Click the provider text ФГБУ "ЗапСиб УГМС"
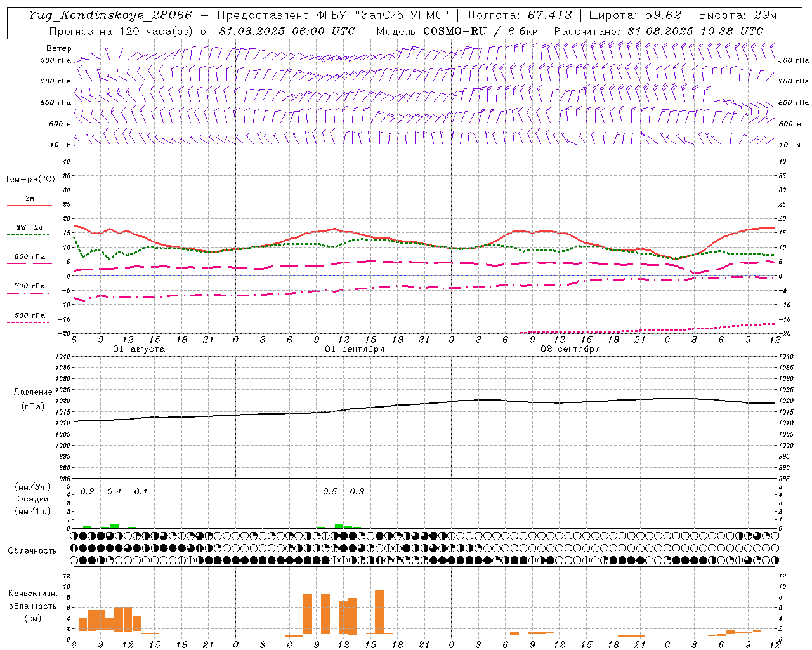812x650 pixels. [383, 15]
